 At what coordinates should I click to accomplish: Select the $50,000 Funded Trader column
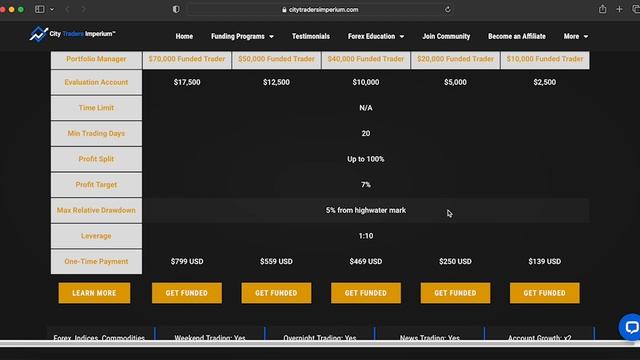(276, 59)
